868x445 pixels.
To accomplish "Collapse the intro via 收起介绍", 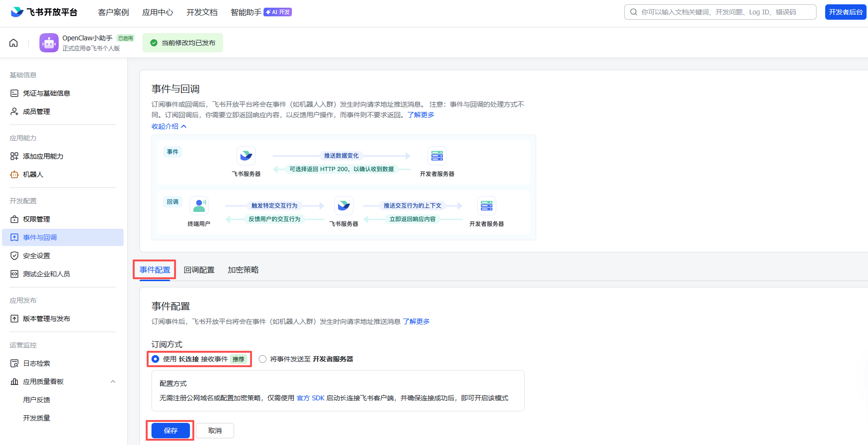I will [x=169, y=126].
